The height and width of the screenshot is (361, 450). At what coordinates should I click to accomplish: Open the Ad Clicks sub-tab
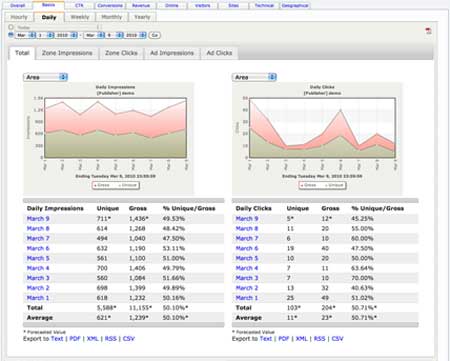pyautogui.click(x=219, y=53)
